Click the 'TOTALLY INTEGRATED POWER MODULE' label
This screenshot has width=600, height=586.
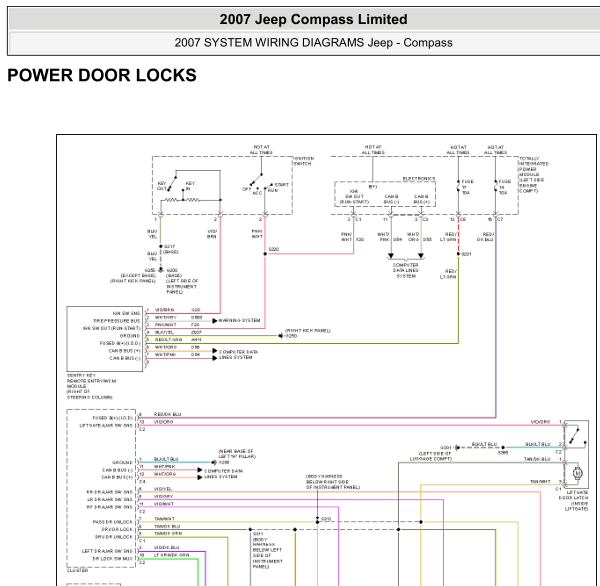533,175
